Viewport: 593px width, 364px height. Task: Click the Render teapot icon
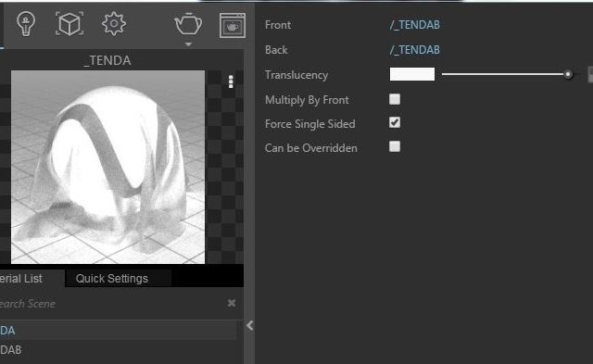[x=188, y=24]
